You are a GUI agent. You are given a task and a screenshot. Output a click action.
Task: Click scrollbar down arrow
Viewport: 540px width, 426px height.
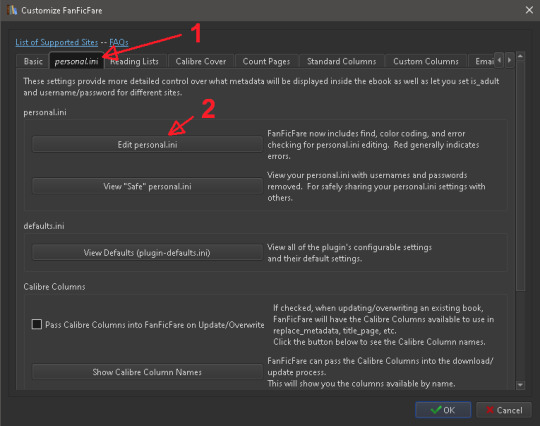(520, 385)
